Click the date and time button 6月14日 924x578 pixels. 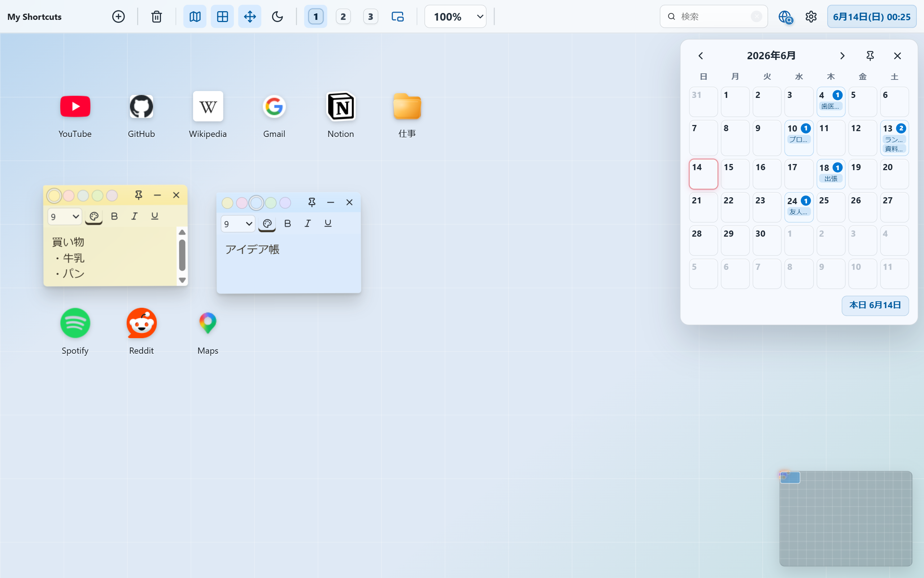coord(872,17)
